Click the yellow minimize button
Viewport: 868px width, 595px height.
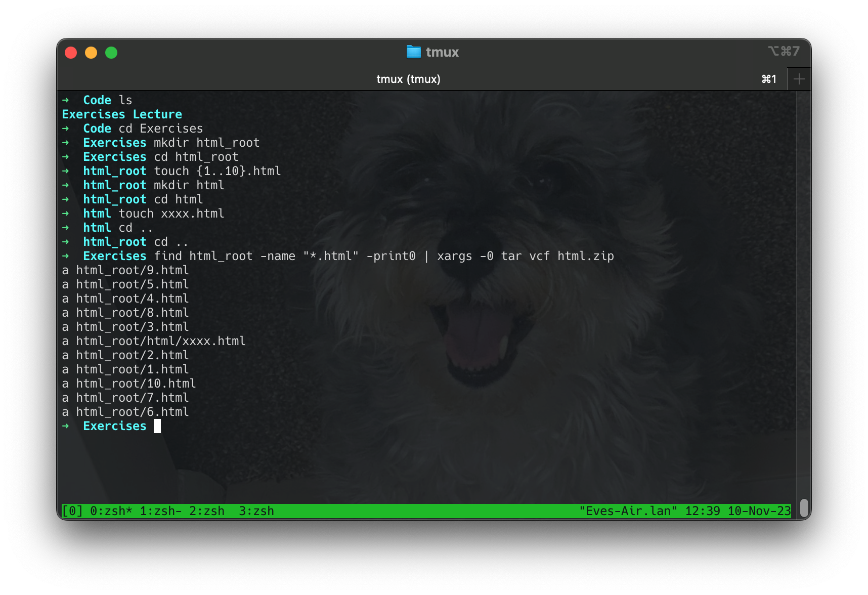(x=91, y=52)
